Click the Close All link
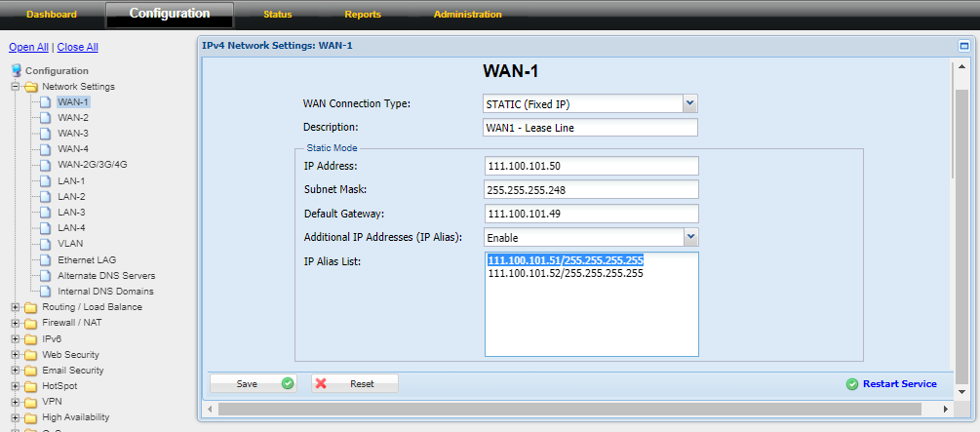The height and width of the screenshot is (432, 980). click(x=78, y=47)
